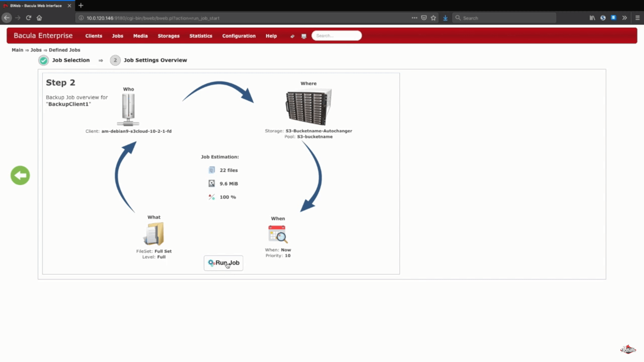Click the Who client server icon
The image size is (644, 362).
click(128, 110)
